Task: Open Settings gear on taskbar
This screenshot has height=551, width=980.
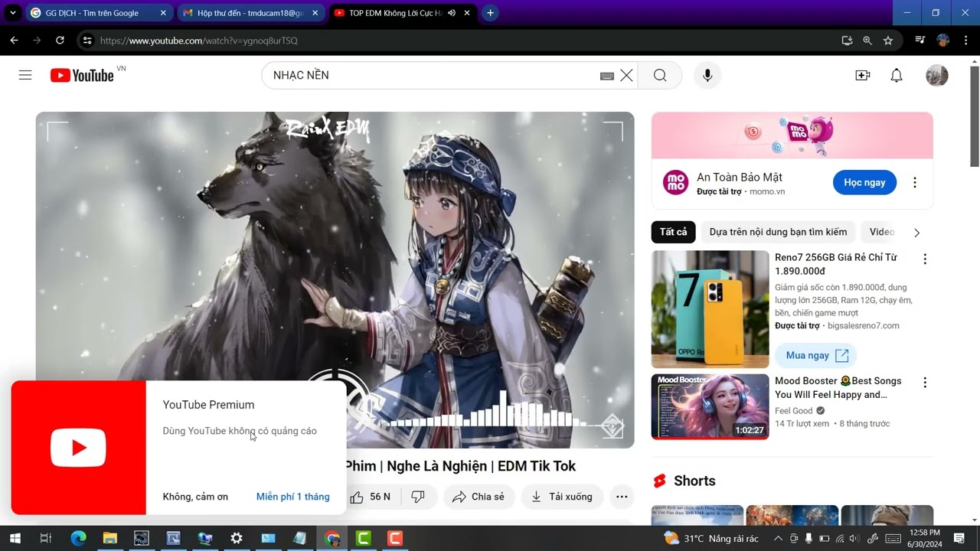Action: click(237, 539)
